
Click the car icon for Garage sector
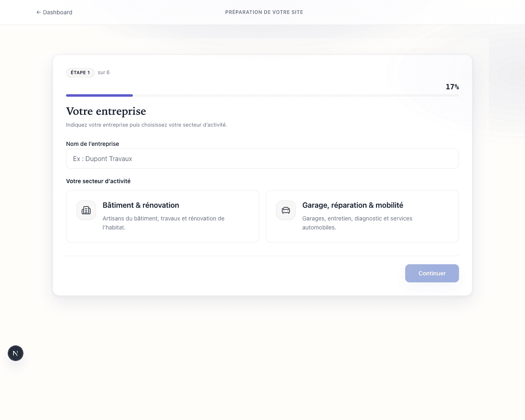coord(286,210)
